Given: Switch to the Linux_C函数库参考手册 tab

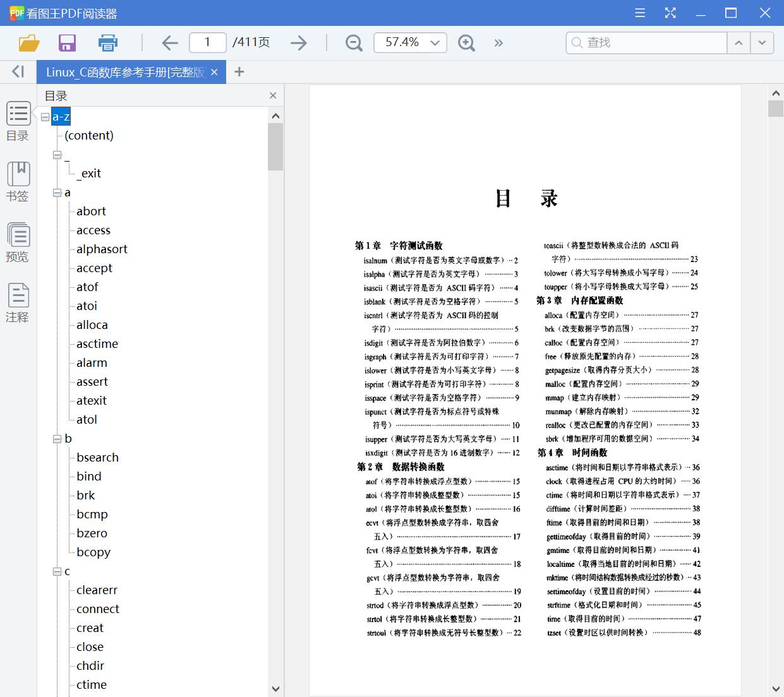Looking at the screenshot, I should [123, 71].
